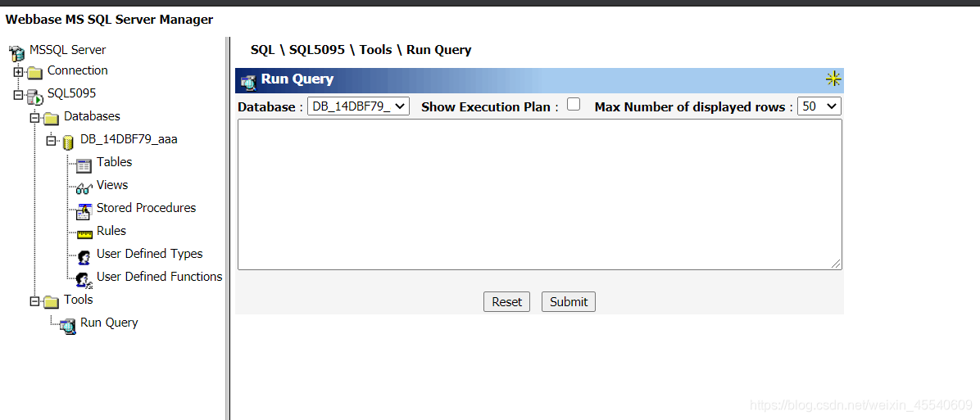Click the "Show Execution Plan :" label
This screenshot has width=980, height=420.
(490, 106)
